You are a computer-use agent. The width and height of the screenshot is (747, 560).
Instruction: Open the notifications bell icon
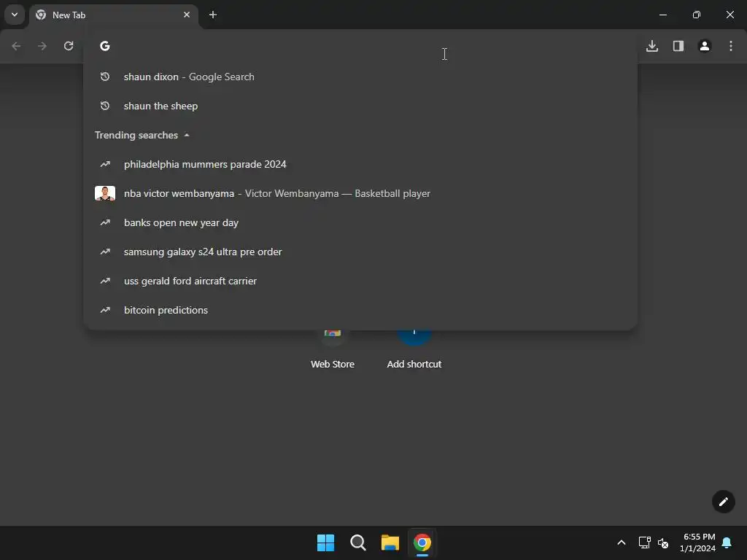727,542
